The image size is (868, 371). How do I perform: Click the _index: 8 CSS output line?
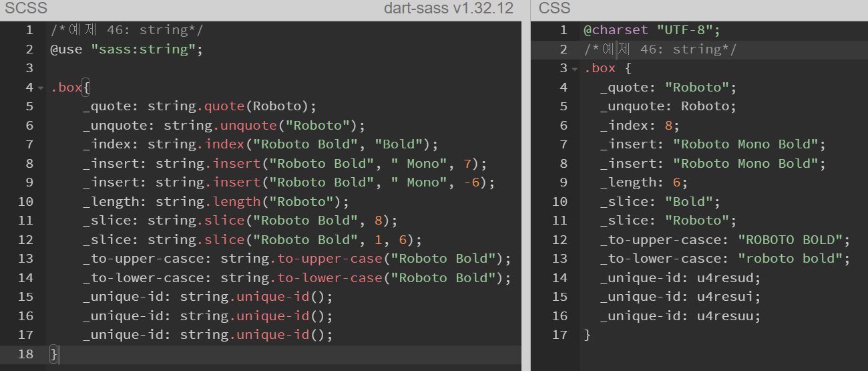(640, 126)
